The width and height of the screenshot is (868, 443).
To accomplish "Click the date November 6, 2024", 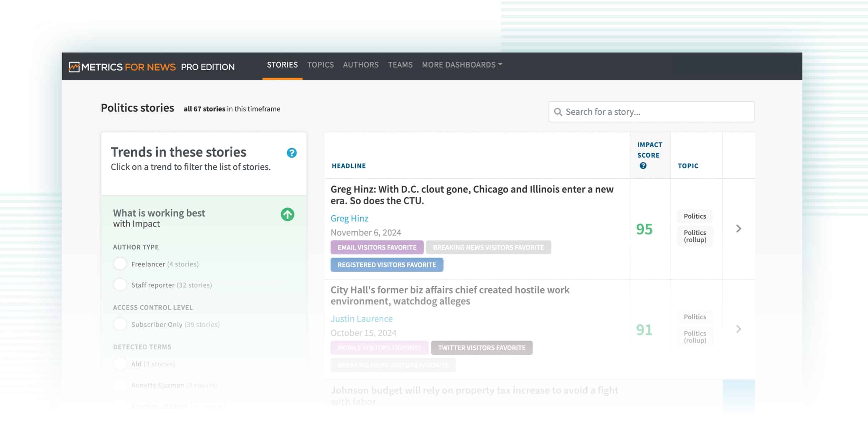I will point(366,233).
